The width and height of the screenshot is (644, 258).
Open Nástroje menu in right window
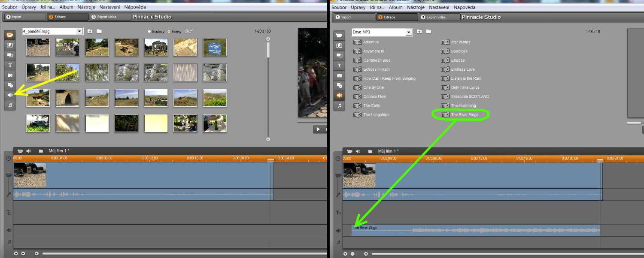coord(416,7)
